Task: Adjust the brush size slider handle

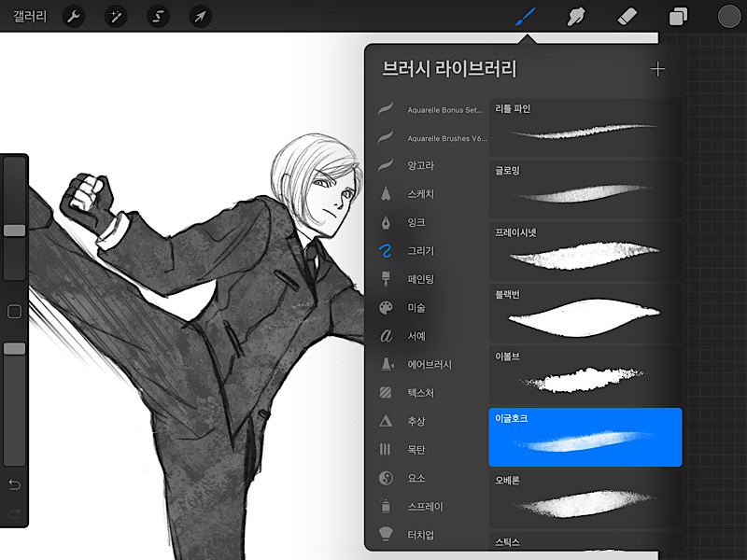Action: coord(14,231)
